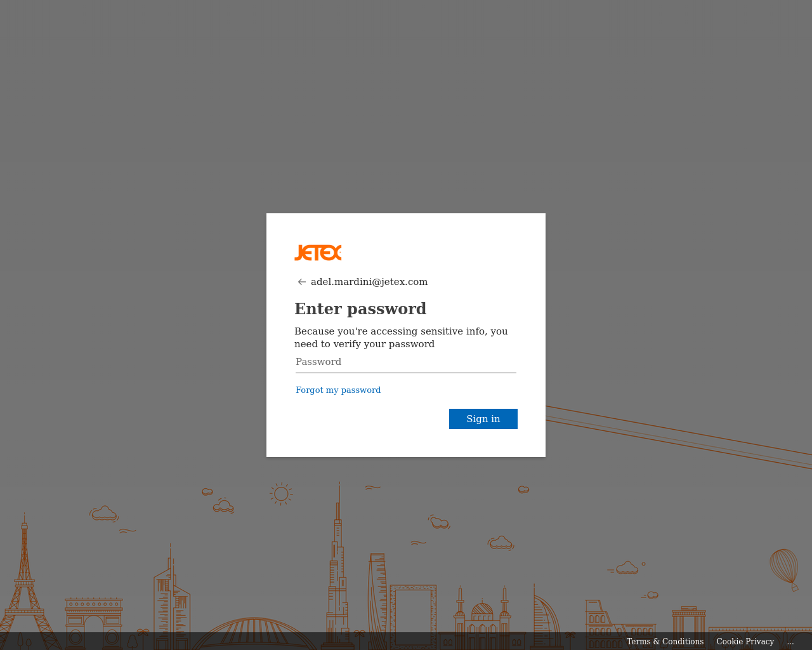
Task: Open the Cookie Privacy footer link
Action: (x=745, y=641)
